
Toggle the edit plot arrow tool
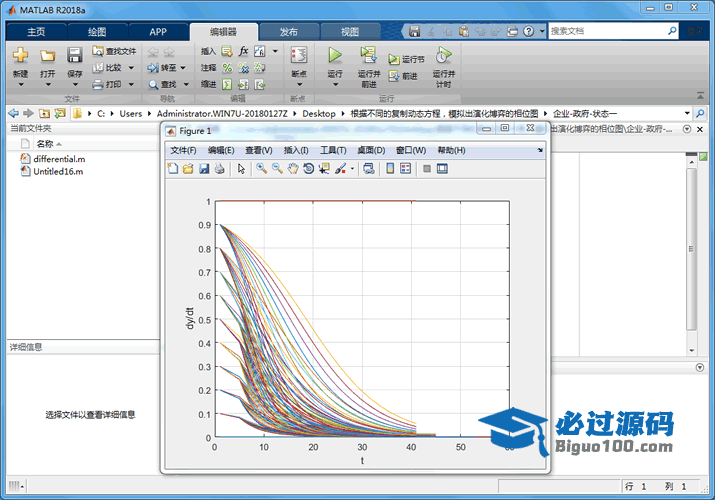coord(241,169)
